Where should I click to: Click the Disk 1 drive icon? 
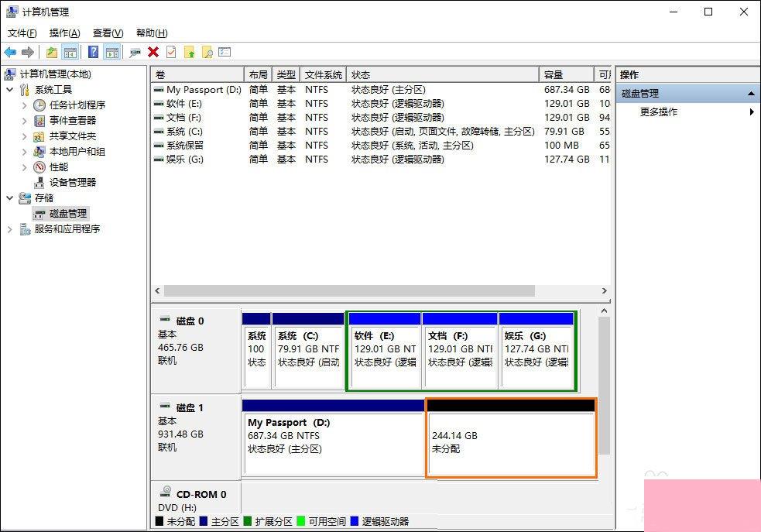coord(165,406)
